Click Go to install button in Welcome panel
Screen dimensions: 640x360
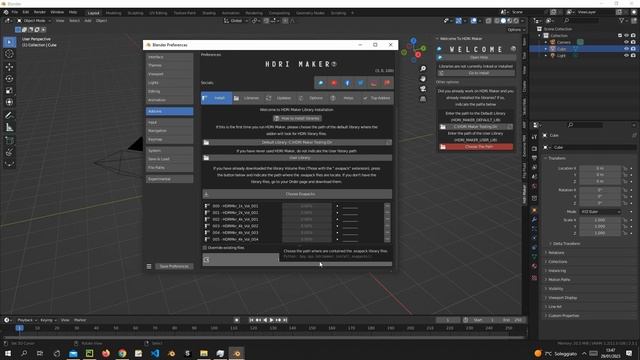(x=476, y=73)
